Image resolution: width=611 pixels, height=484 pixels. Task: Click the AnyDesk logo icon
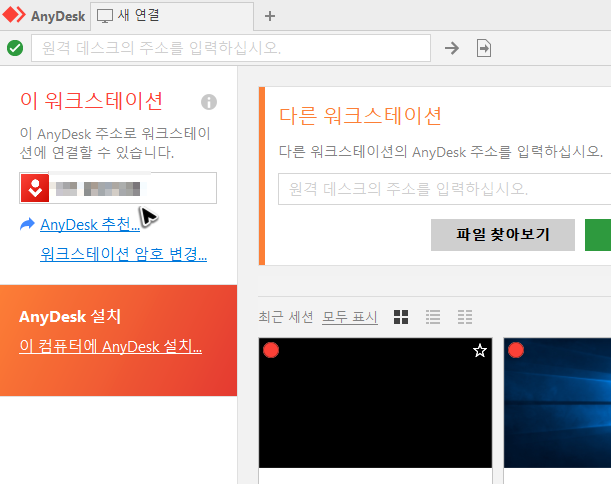(14, 15)
